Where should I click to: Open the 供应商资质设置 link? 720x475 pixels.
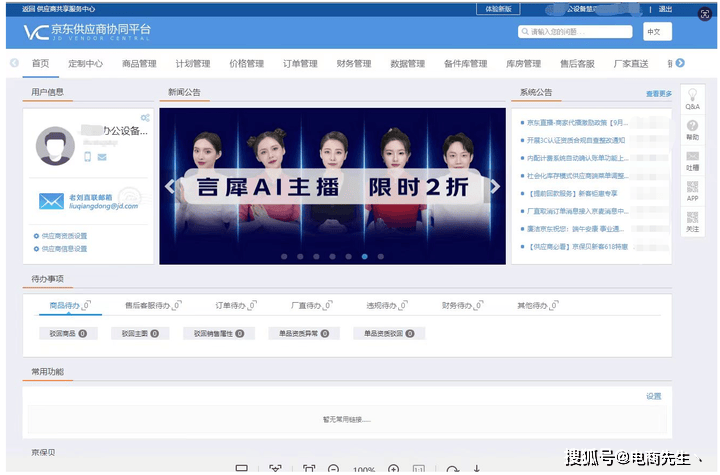pos(64,236)
